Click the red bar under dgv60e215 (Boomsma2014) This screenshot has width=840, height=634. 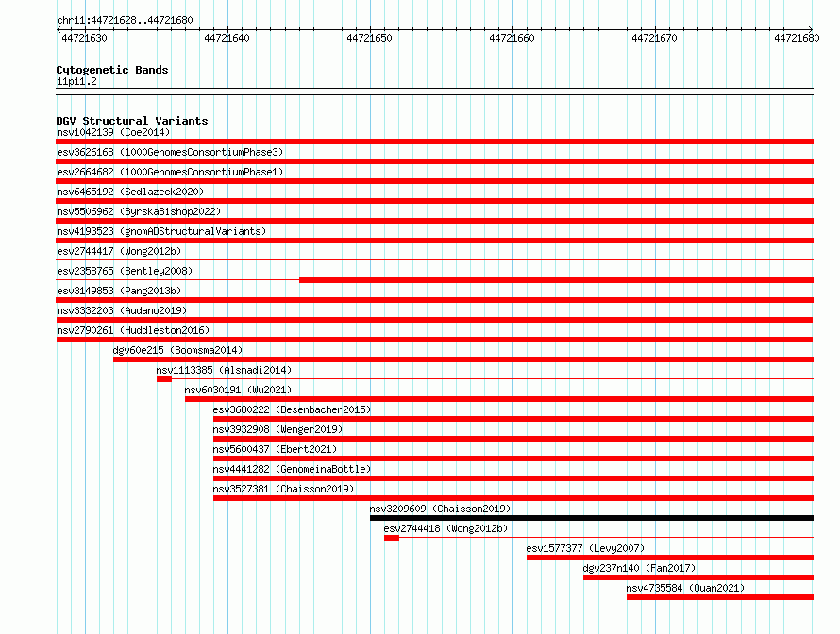463,359
